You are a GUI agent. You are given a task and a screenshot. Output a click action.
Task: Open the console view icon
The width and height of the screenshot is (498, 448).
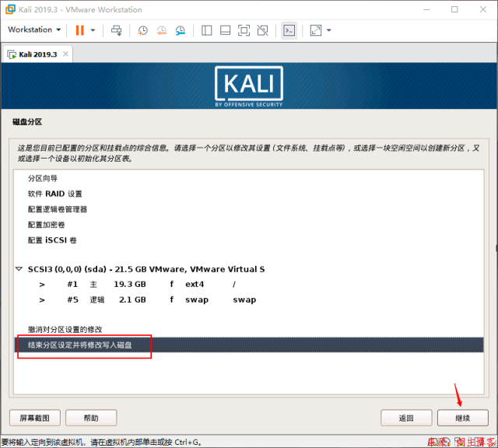pyautogui.click(x=289, y=30)
